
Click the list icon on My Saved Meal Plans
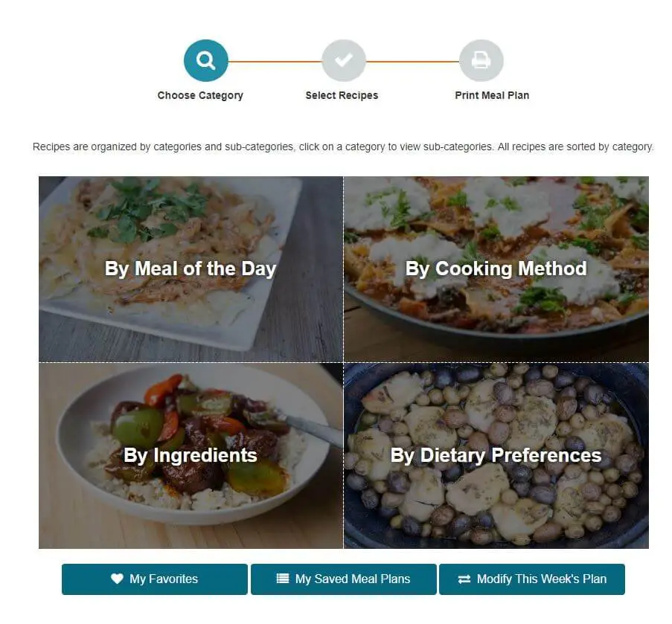click(x=283, y=579)
